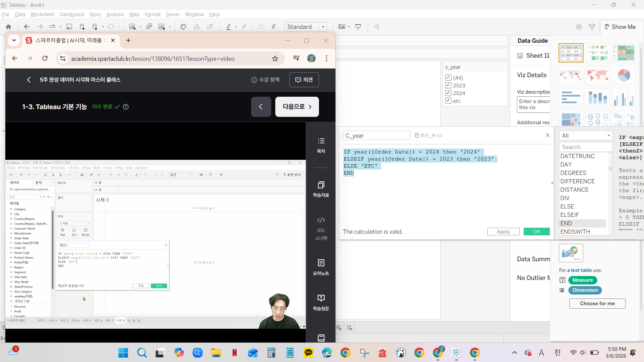Screen dimensions: 644x362
Task: Open Show/Hide Cards toolbar icon
Action: pyautogui.click(x=341, y=27)
